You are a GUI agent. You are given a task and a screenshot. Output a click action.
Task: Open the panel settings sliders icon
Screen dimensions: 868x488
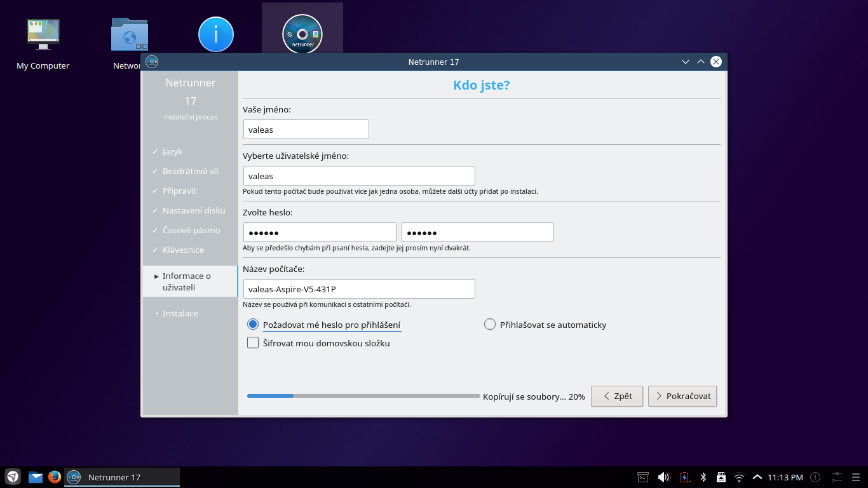[836, 477]
